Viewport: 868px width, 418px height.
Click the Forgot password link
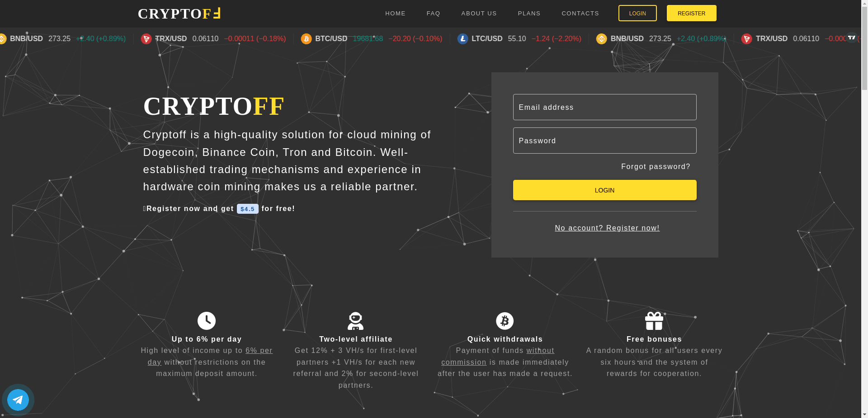(x=656, y=166)
